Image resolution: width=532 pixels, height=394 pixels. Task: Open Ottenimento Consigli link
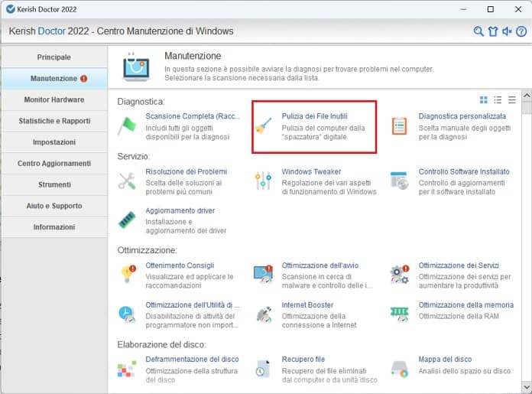click(180, 265)
